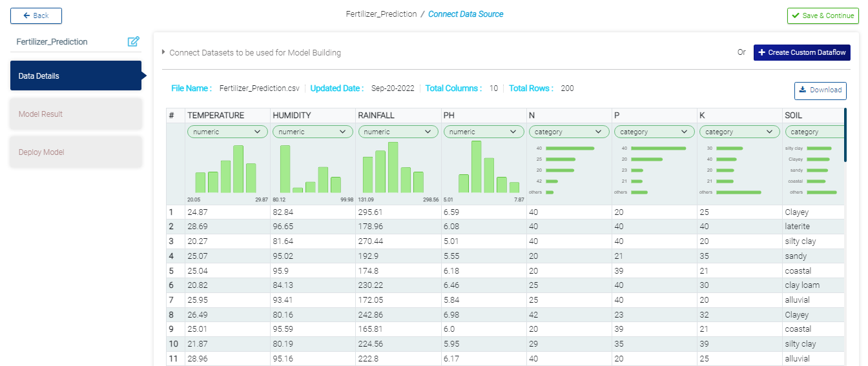The image size is (868, 366).
Task: Click the tallest TEMPERATURE histogram bar
Action: [x=238, y=169]
